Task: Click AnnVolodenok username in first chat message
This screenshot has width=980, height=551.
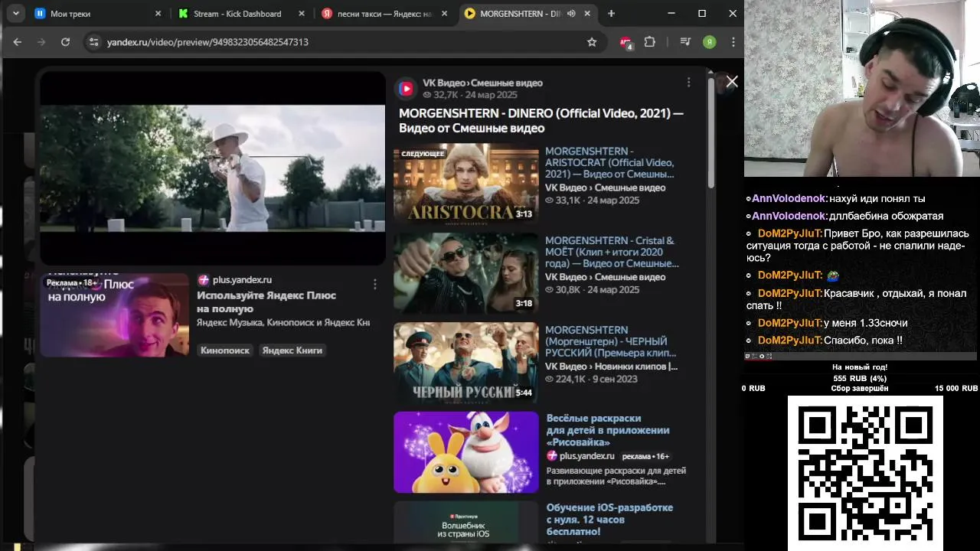Action: (x=789, y=199)
